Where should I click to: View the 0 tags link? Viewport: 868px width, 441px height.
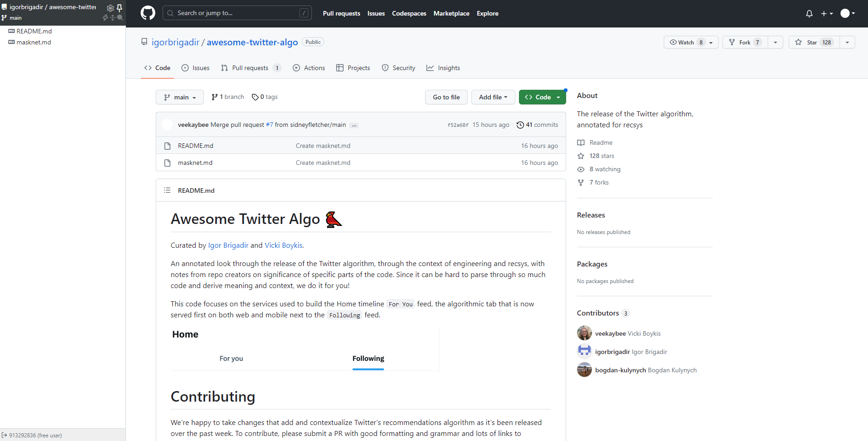tap(265, 97)
